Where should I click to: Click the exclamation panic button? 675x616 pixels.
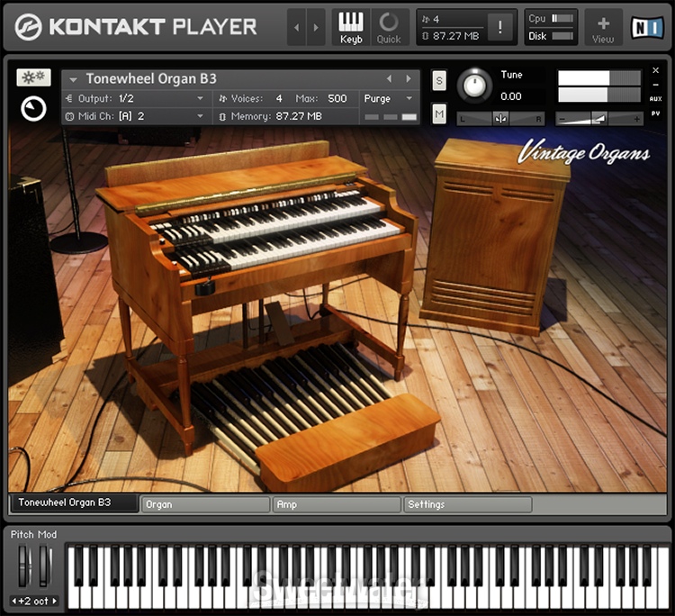[x=499, y=28]
